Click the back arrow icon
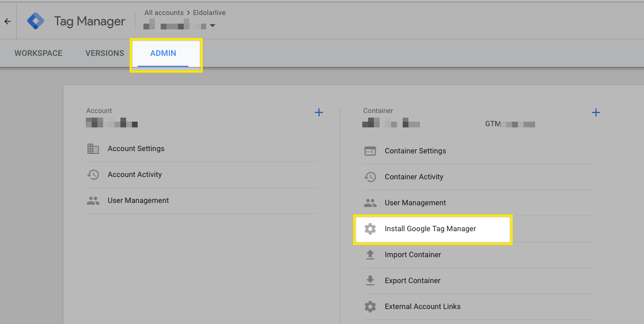 coord(8,22)
